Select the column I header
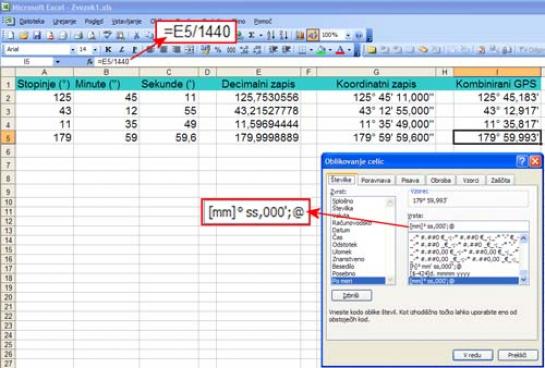545x368 pixels. pyautogui.click(x=497, y=72)
